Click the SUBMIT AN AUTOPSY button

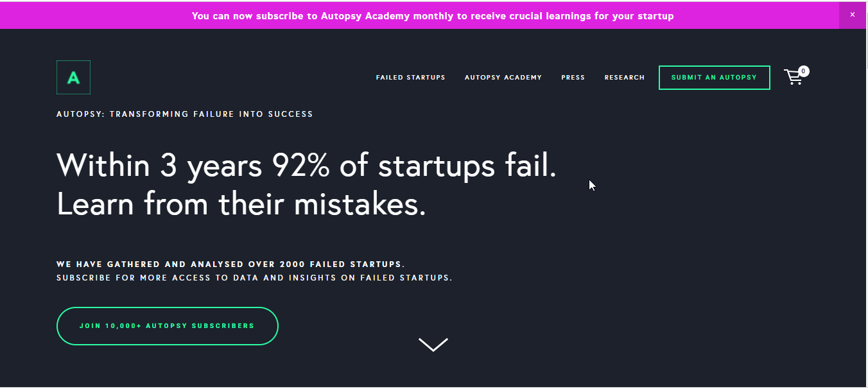click(714, 77)
